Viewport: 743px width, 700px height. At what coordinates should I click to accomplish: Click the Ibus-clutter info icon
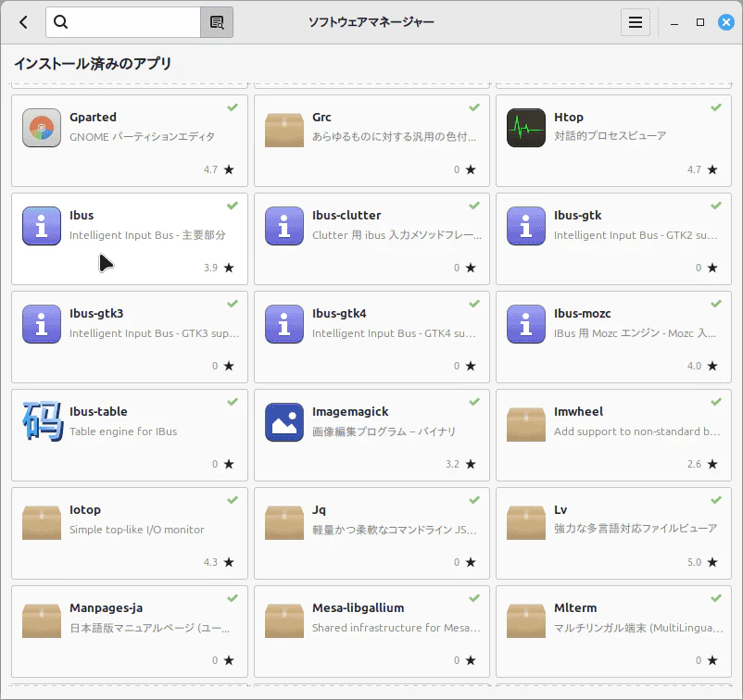click(x=284, y=226)
